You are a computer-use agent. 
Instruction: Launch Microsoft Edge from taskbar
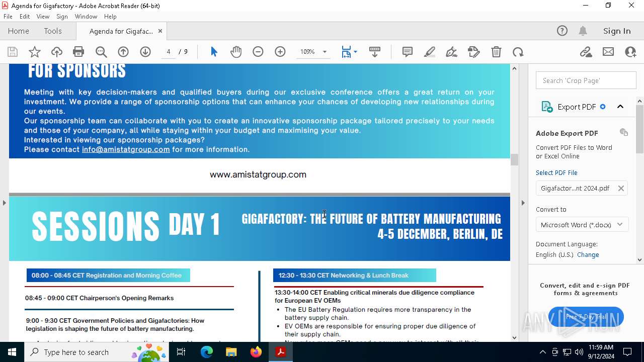pyautogui.click(x=207, y=352)
